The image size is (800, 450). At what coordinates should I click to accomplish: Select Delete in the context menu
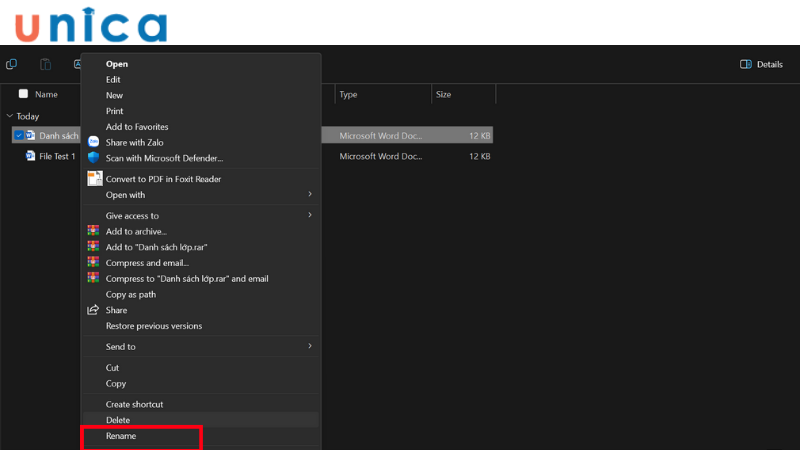pyautogui.click(x=118, y=420)
